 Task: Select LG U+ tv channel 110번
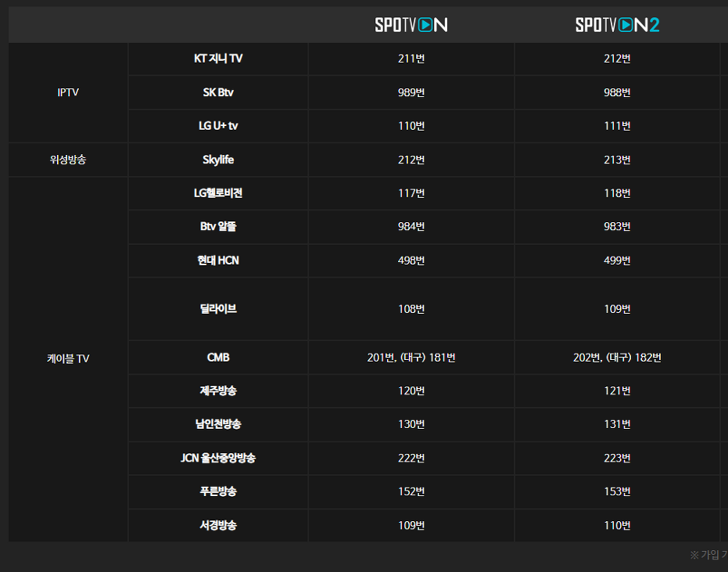click(x=411, y=126)
